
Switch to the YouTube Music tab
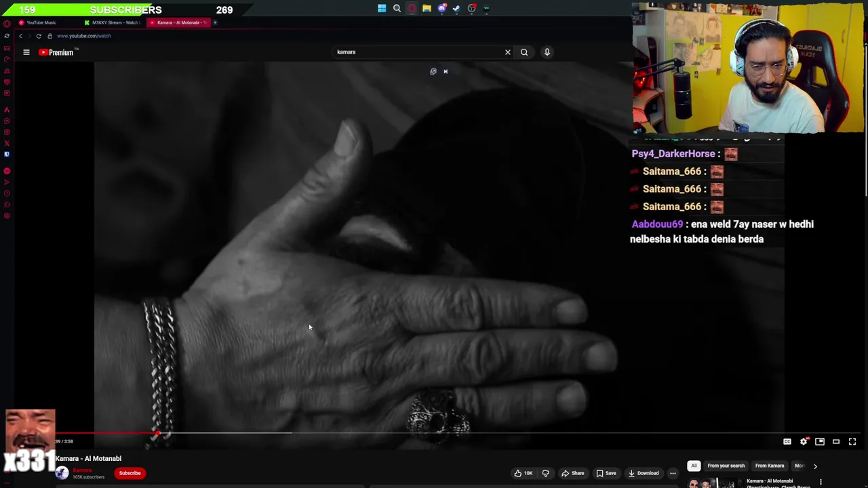[x=42, y=22]
